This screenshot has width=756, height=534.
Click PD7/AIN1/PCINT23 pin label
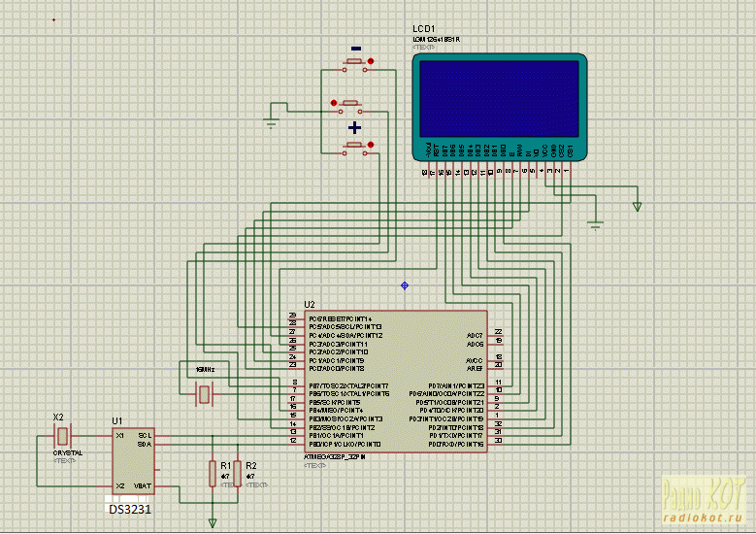455,385
